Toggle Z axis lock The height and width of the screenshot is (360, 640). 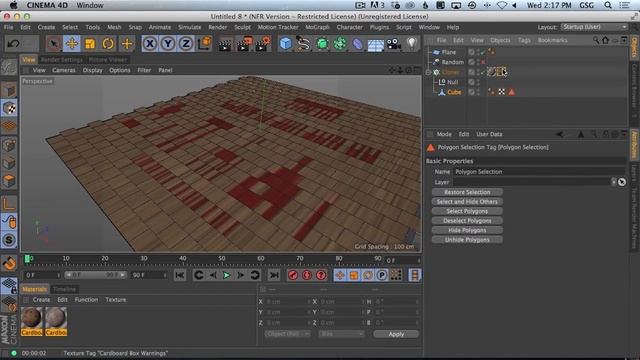tap(186, 44)
